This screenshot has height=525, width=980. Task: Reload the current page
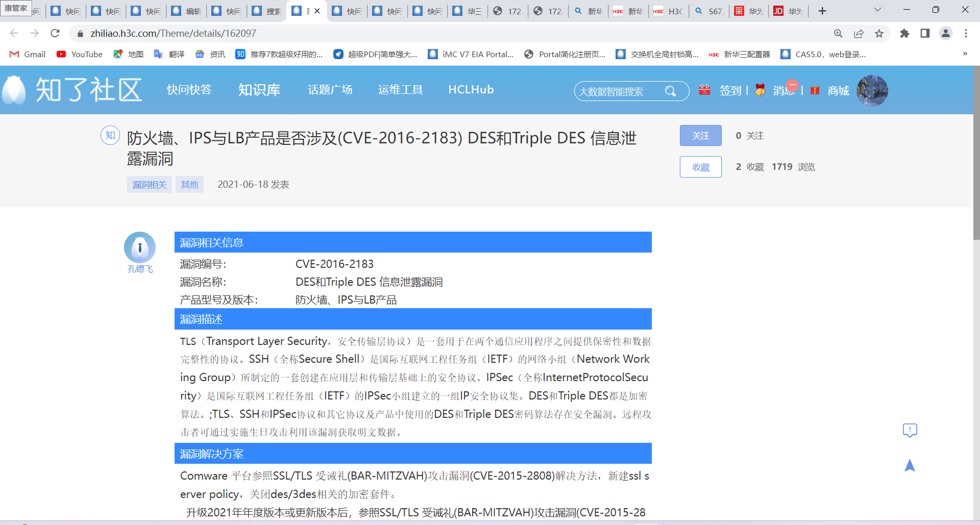coord(55,33)
